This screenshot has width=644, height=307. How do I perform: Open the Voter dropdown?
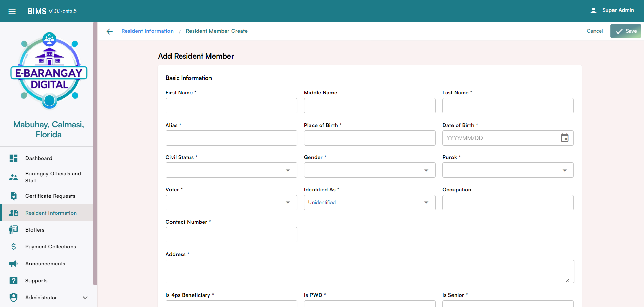point(231,202)
